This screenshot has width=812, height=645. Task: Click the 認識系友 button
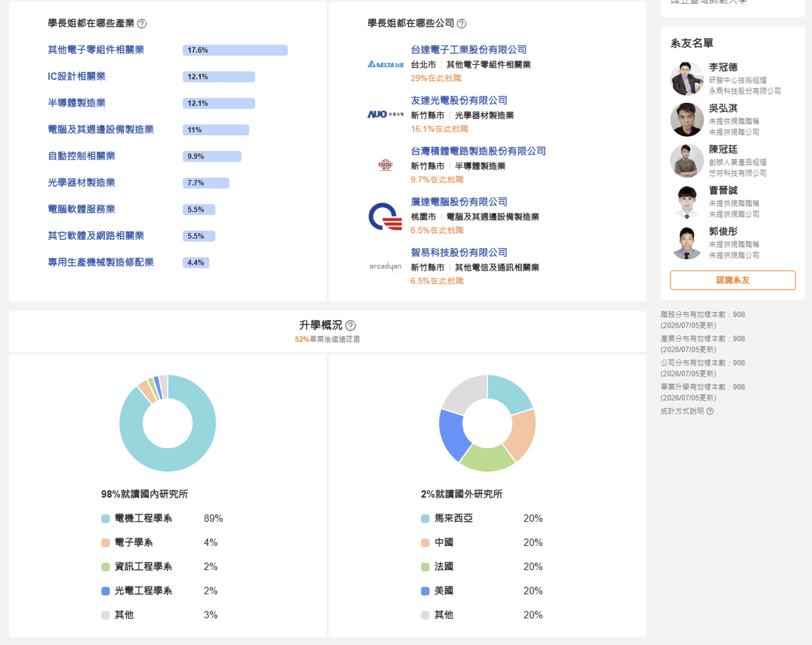(x=733, y=280)
